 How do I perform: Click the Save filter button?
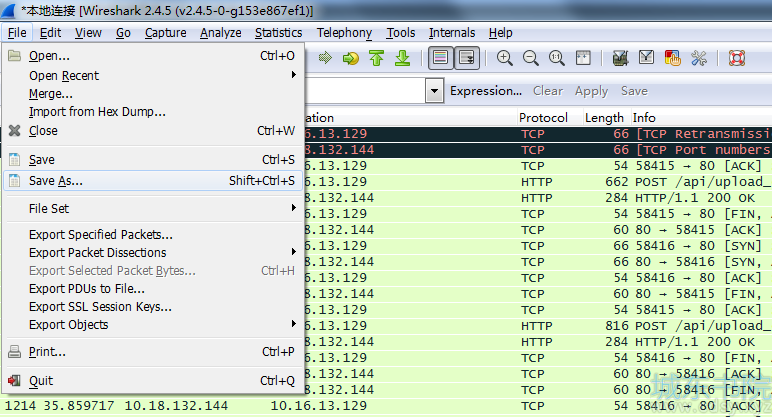click(634, 91)
